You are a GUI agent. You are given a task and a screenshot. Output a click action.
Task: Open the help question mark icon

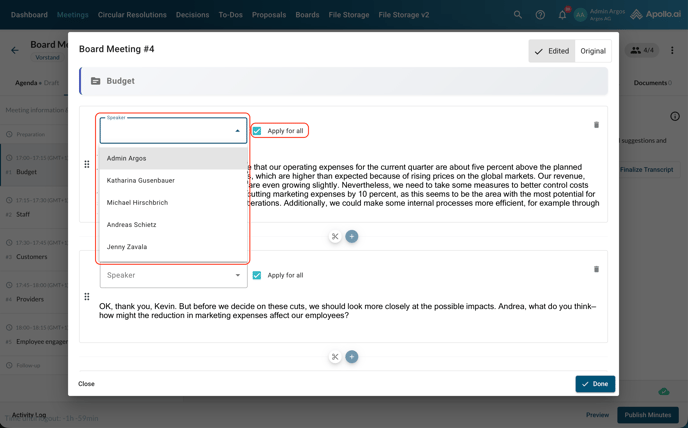click(540, 15)
